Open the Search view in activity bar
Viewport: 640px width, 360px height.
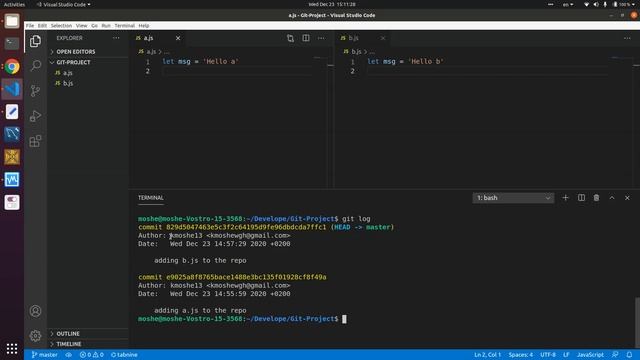pos(36,66)
